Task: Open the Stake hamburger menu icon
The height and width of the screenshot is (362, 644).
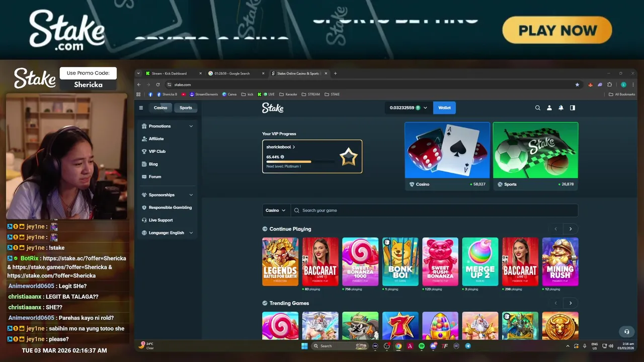Action: pyautogui.click(x=141, y=108)
